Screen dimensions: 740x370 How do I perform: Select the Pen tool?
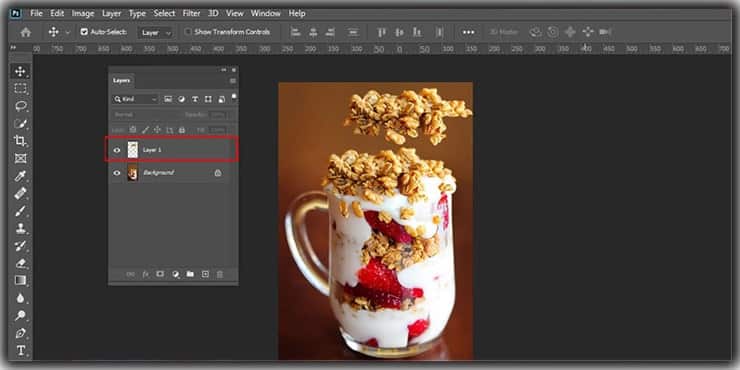point(20,333)
